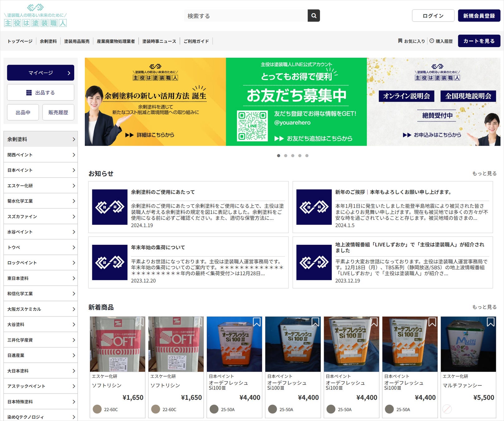The image size is (504, 421).
Task: Show the fifth carousel slide dot
Action: [x=307, y=156]
